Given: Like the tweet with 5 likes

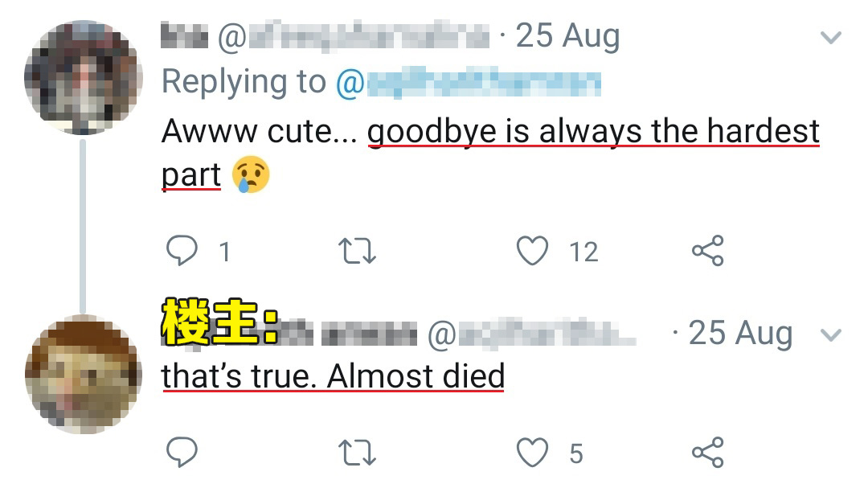Looking at the screenshot, I should 532,453.
